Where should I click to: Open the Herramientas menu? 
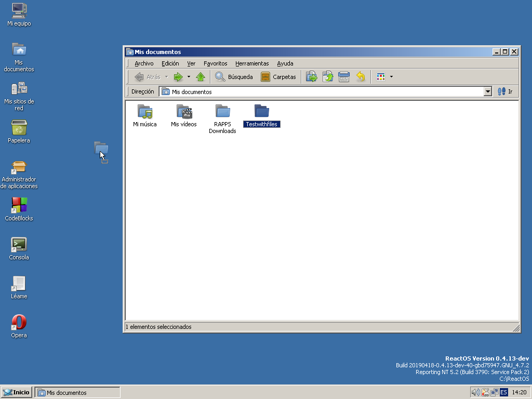(252, 63)
